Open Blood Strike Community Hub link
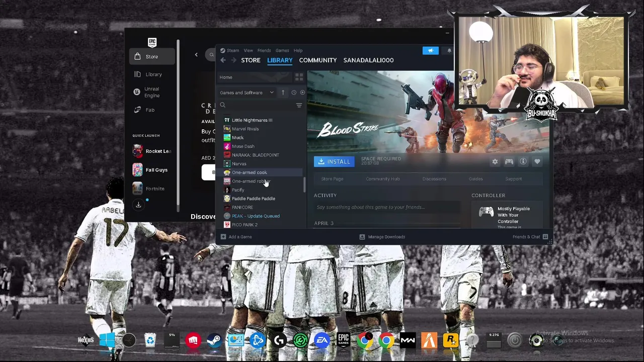The width and height of the screenshot is (644, 362). coord(383,179)
